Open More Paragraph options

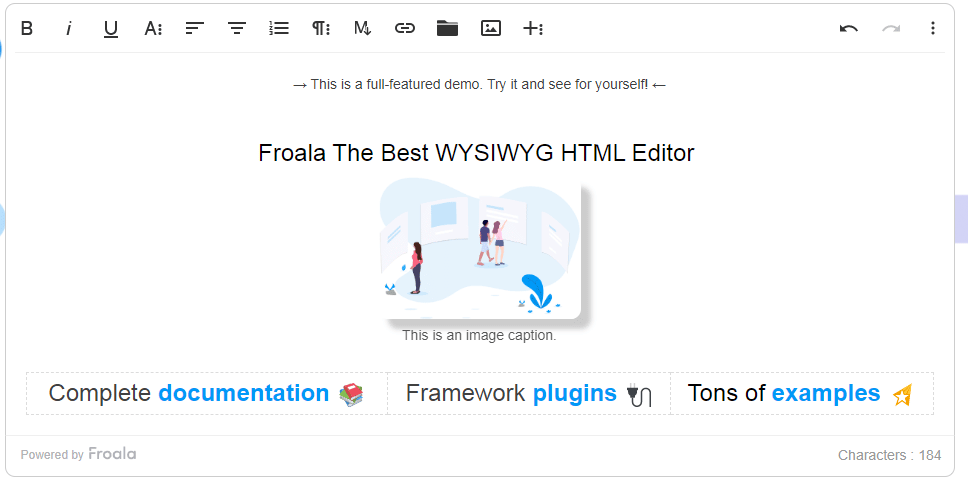tap(321, 28)
